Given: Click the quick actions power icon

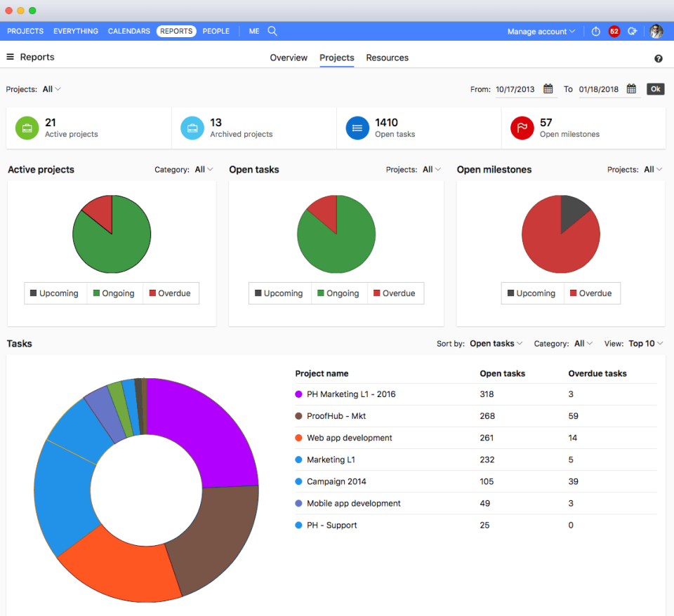Looking at the screenshot, I should (x=595, y=31).
